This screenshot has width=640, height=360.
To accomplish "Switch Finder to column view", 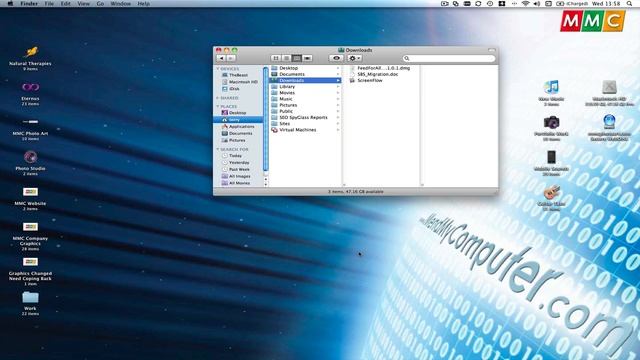I will [x=297, y=58].
